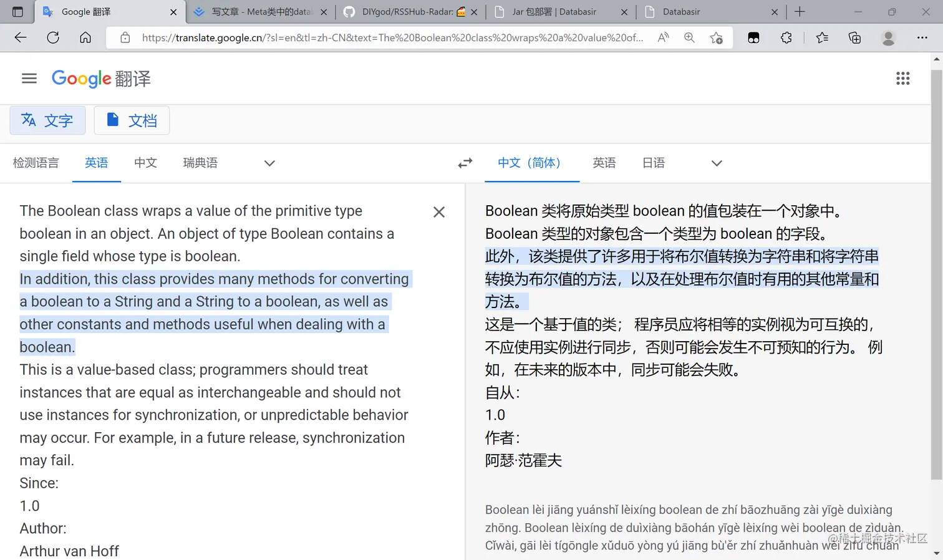Open the Google apps grid
Viewport: 943px width, 560px height.
tap(902, 79)
